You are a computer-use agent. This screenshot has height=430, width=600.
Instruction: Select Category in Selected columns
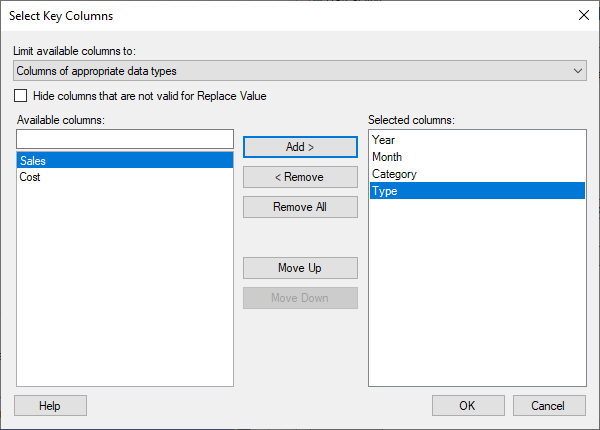click(477, 174)
